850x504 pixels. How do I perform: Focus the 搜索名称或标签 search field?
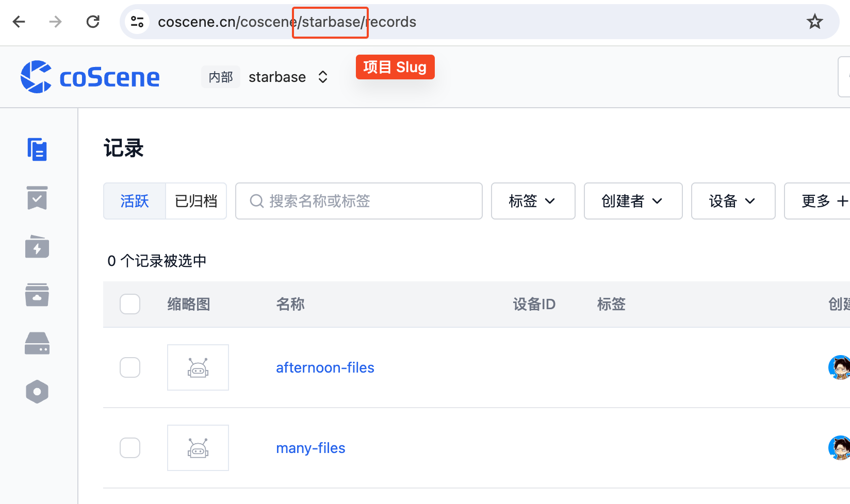(x=359, y=201)
